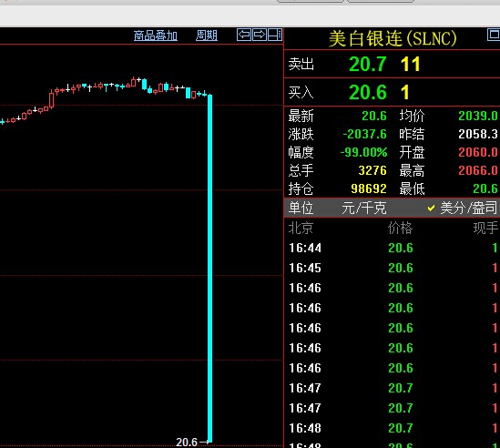Click the 涨跌 value -2037.6
This screenshot has width=500, height=448.
pos(365,134)
